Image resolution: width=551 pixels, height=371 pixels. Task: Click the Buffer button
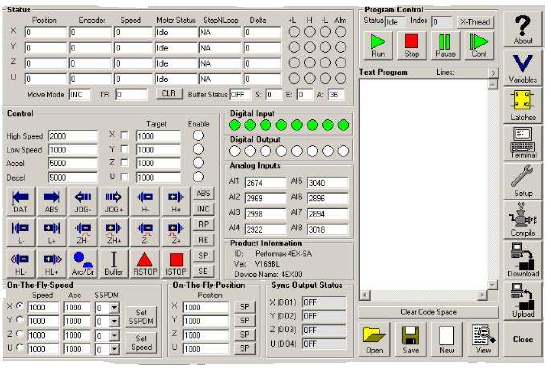(x=114, y=263)
